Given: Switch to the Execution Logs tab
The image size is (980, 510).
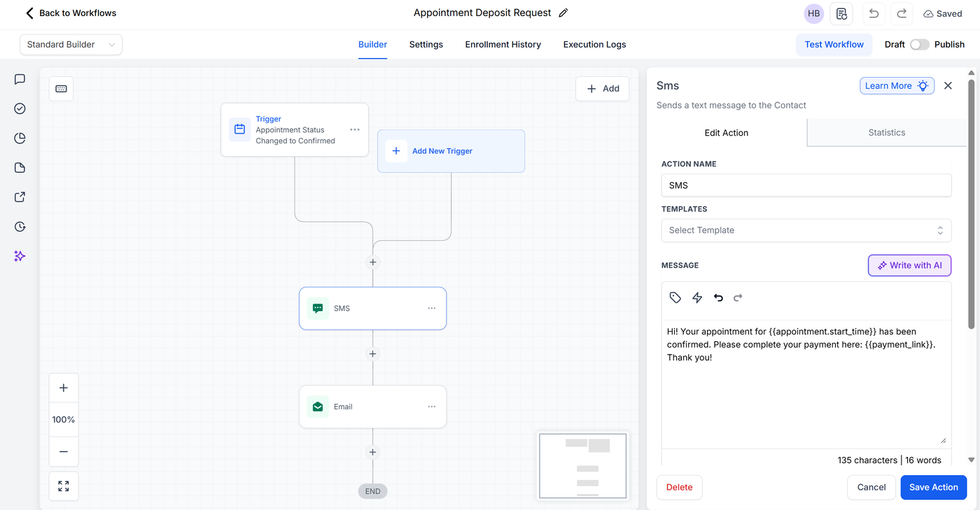Looking at the screenshot, I should point(594,44).
